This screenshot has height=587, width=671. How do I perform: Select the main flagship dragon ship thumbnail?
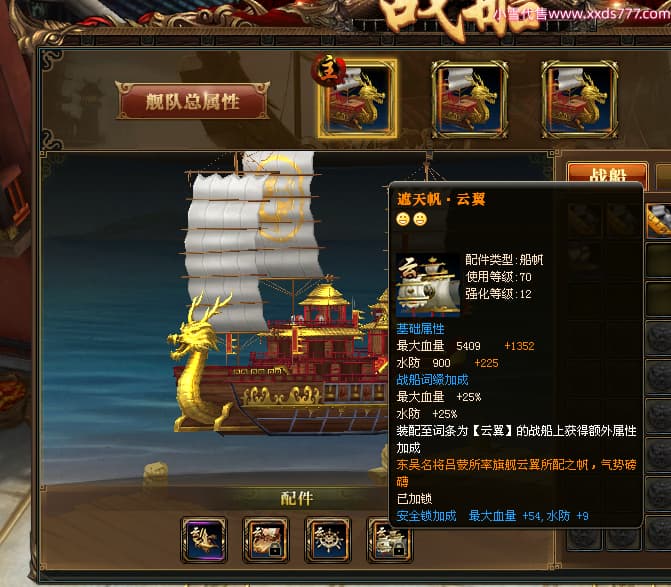[x=358, y=99]
